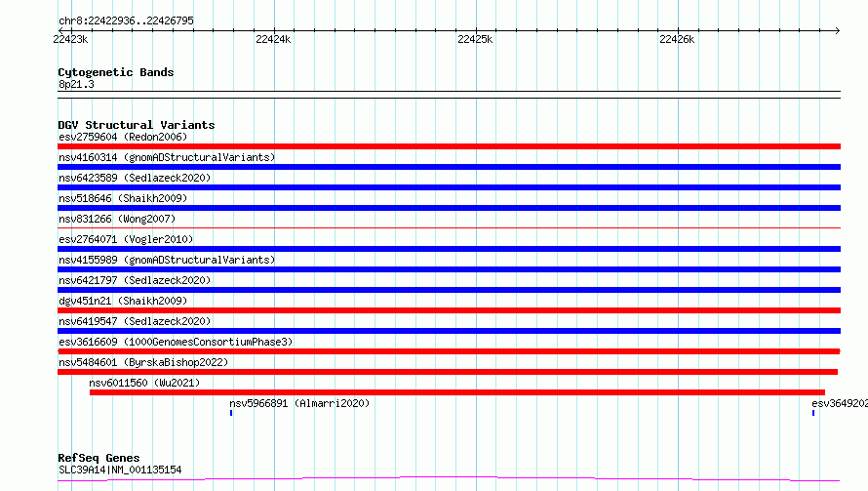
Task: Open nsv5484601 (ByrskaBishop2022) variant
Action: pos(143,362)
